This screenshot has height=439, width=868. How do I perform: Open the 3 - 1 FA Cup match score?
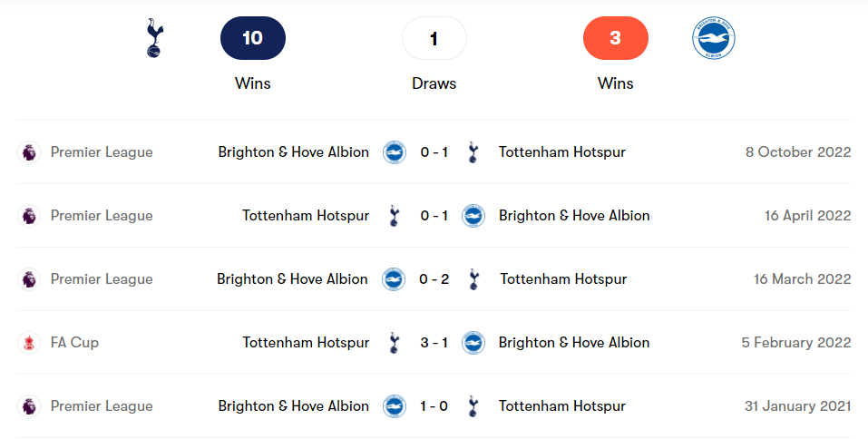[434, 343]
